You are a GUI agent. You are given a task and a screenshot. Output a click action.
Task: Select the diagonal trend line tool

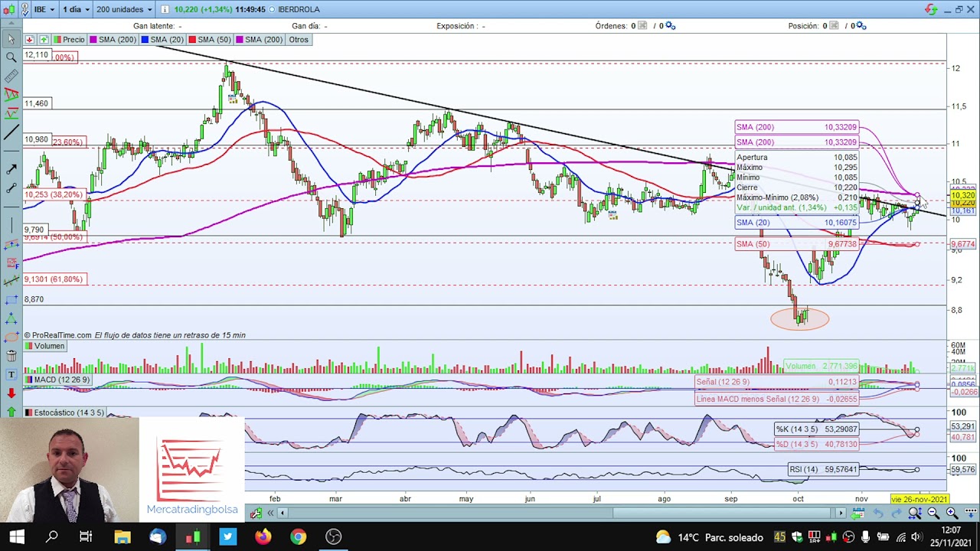click(x=11, y=132)
